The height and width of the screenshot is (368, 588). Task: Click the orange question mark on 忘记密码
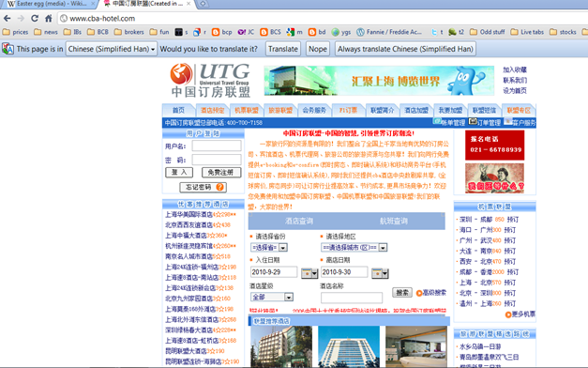[x=219, y=187]
